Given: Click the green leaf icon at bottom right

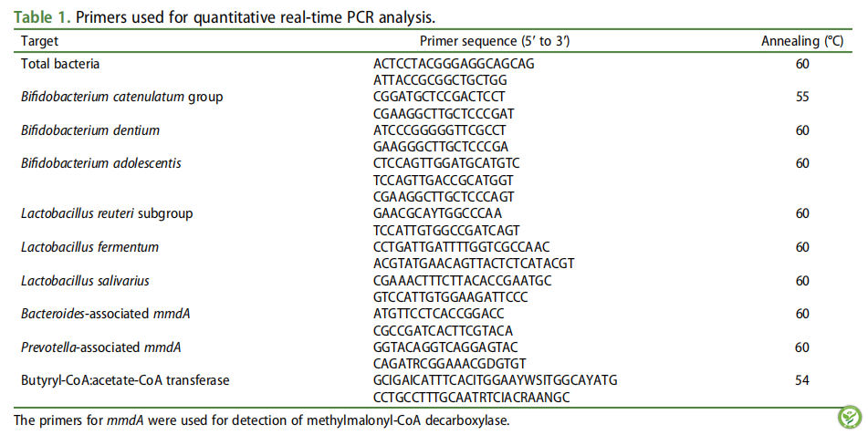Looking at the screenshot, I should [x=850, y=417].
